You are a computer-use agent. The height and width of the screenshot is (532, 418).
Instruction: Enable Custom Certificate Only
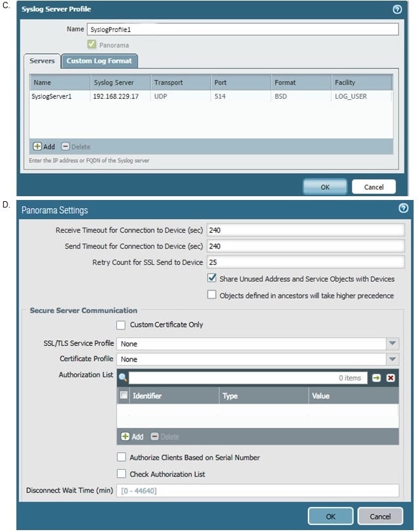point(121,325)
